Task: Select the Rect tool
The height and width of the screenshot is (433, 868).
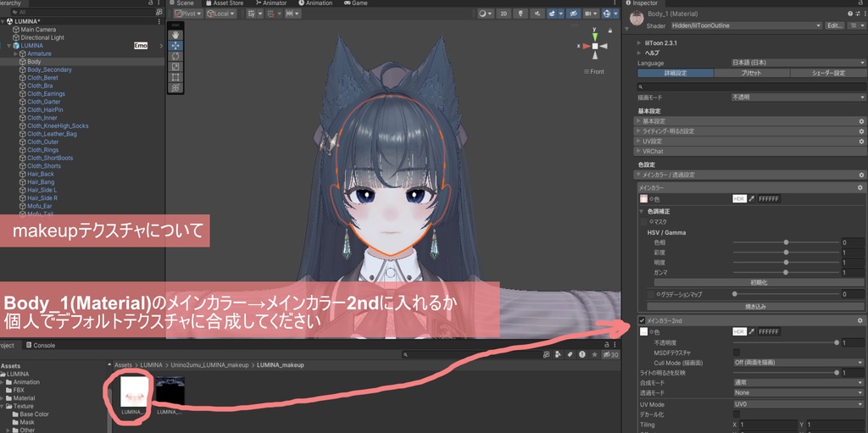Action: point(175,77)
